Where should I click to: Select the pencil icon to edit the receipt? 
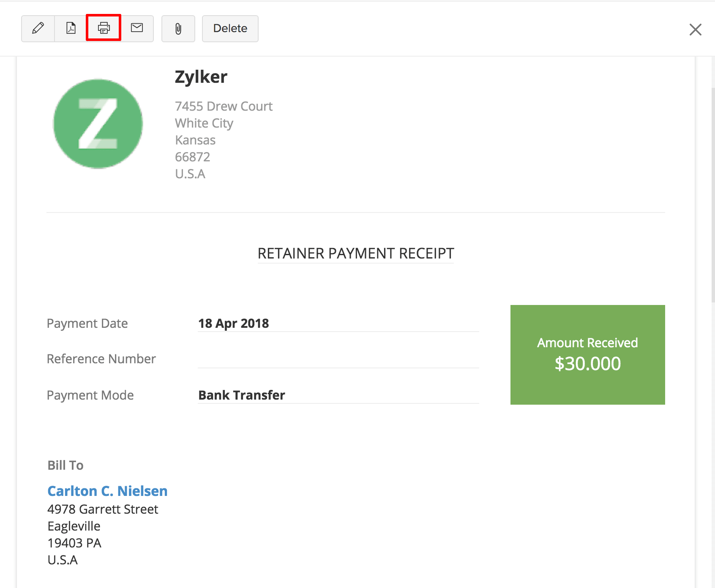click(38, 28)
